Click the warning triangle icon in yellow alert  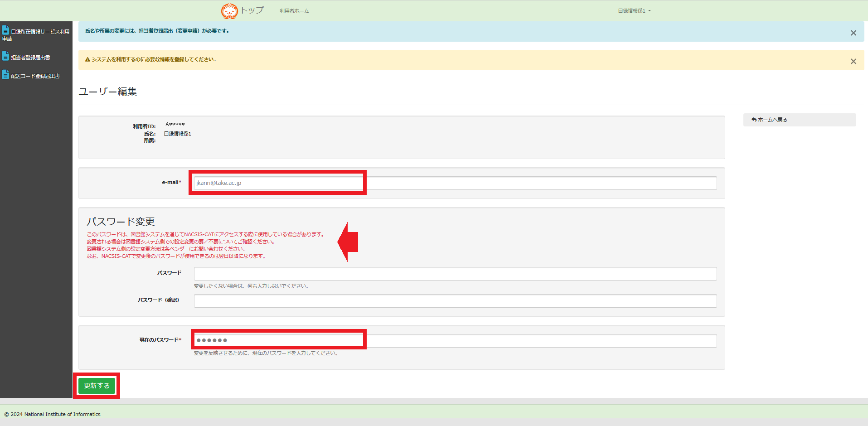[x=87, y=59]
